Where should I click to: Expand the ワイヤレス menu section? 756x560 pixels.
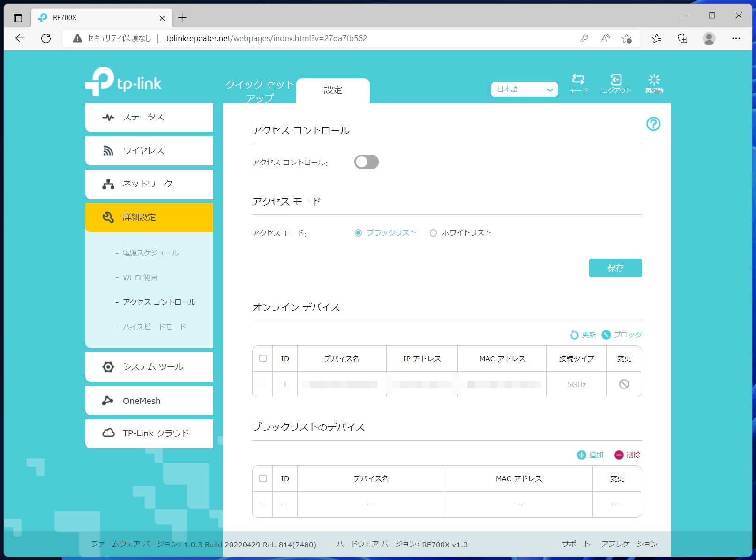coord(149,151)
